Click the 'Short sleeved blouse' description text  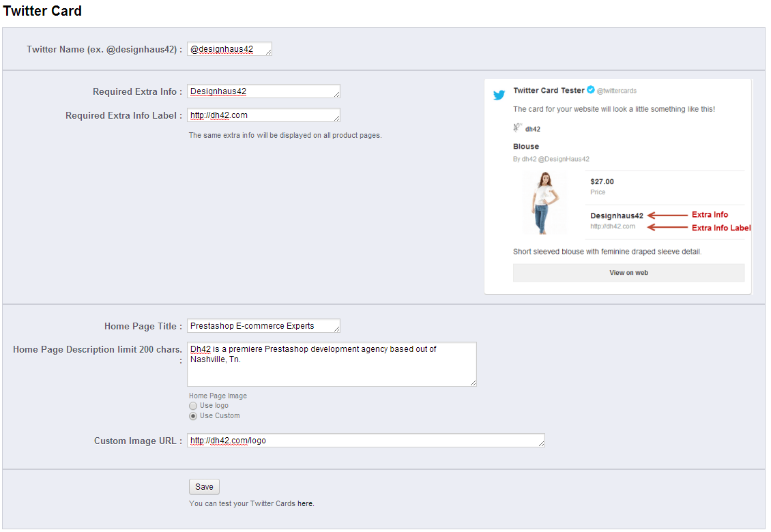pyautogui.click(x=607, y=252)
